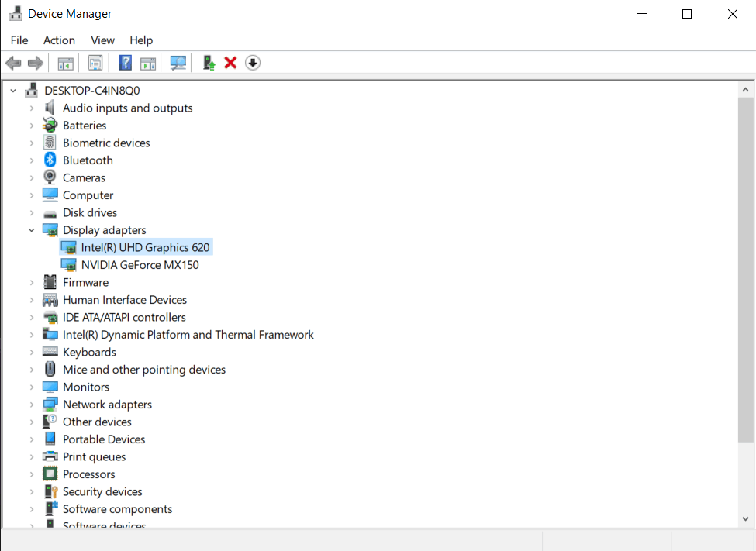Click the Human Interface Devices icon
The width and height of the screenshot is (756, 551).
(x=50, y=300)
